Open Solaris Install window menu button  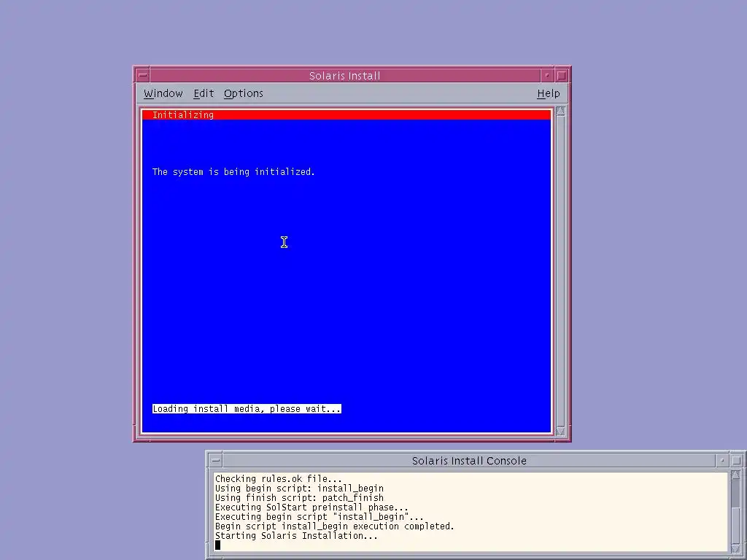click(x=142, y=75)
